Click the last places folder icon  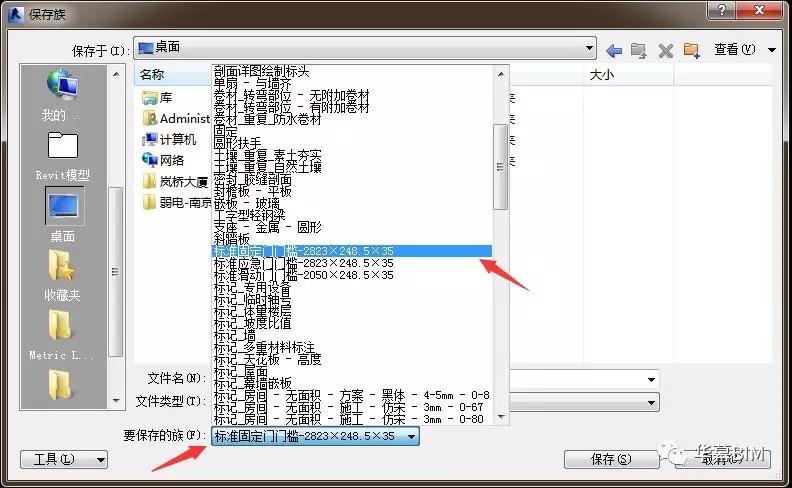[60, 384]
